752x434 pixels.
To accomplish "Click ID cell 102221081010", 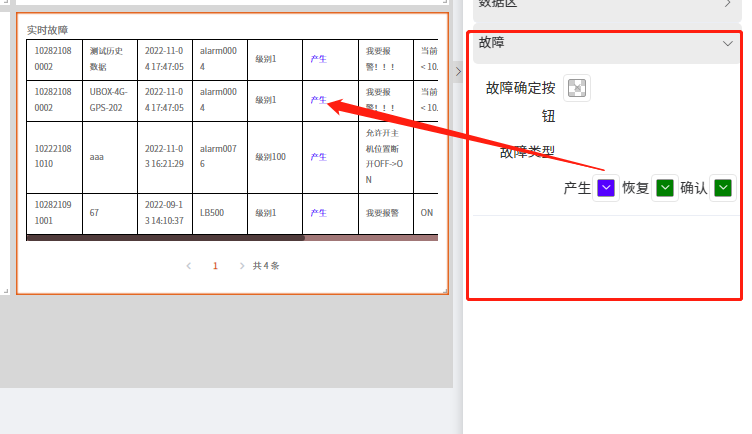I will point(54,157).
